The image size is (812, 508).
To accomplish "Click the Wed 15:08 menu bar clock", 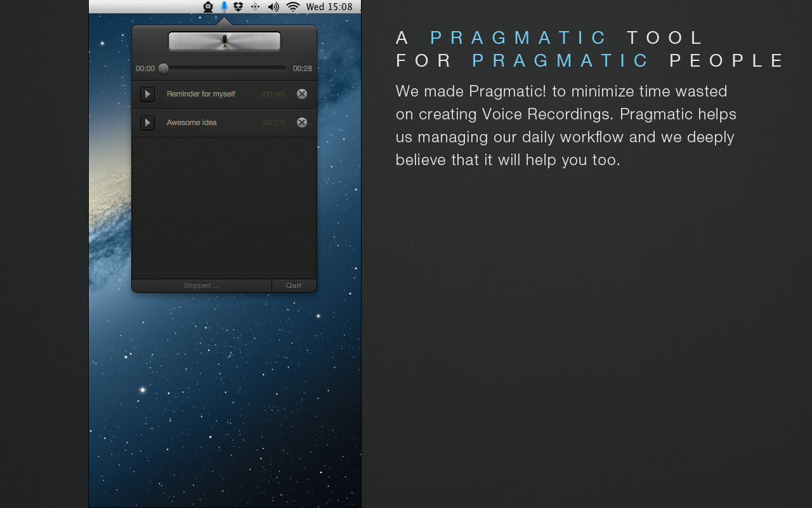I will pyautogui.click(x=329, y=7).
